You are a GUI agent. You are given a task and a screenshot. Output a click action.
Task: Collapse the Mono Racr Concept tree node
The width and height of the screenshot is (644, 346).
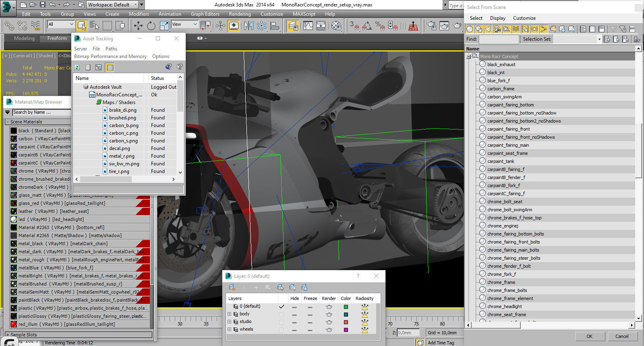click(x=469, y=56)
